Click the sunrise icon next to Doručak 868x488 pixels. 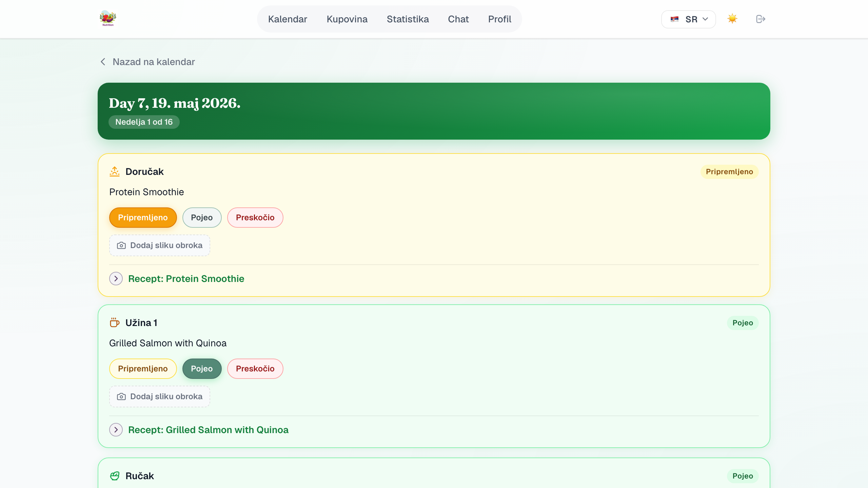115,171
